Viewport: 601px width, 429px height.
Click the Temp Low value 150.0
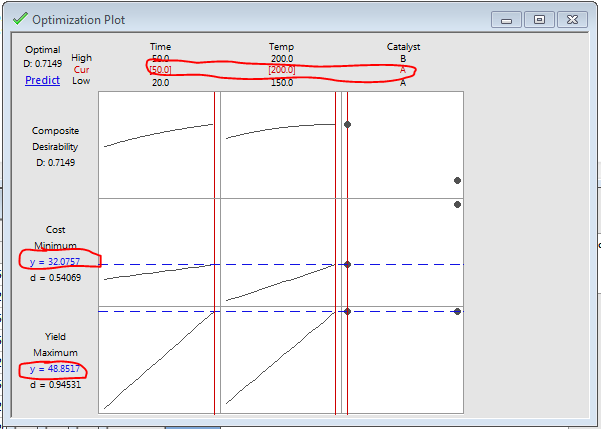[x=281, y=83]
